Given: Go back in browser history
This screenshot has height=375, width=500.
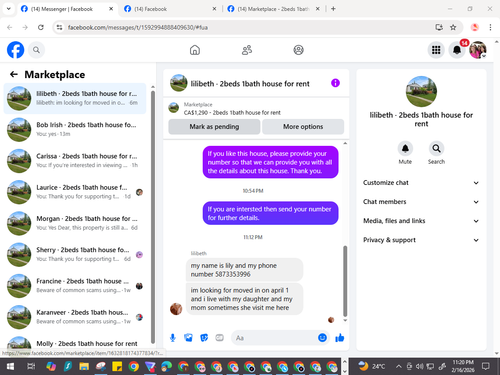Looking at the screenshot, I should [10, 27].
